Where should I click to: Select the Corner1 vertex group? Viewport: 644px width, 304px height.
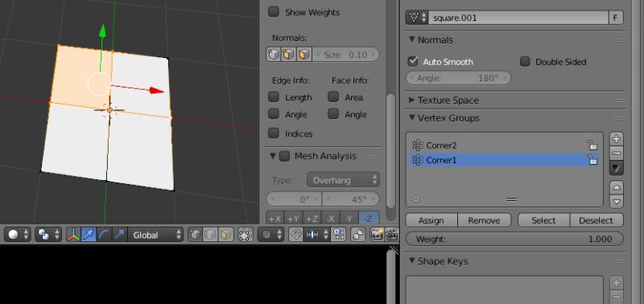[504, 160]
